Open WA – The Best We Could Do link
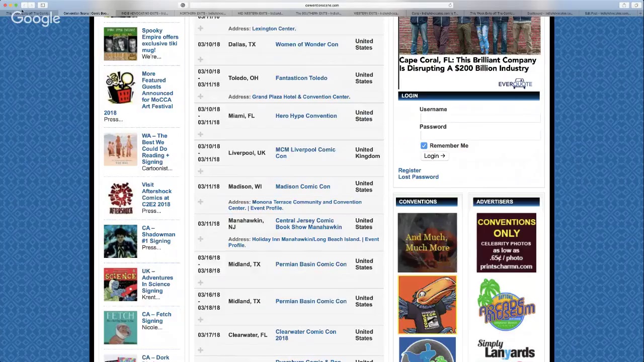 click(x=155, y=149)
